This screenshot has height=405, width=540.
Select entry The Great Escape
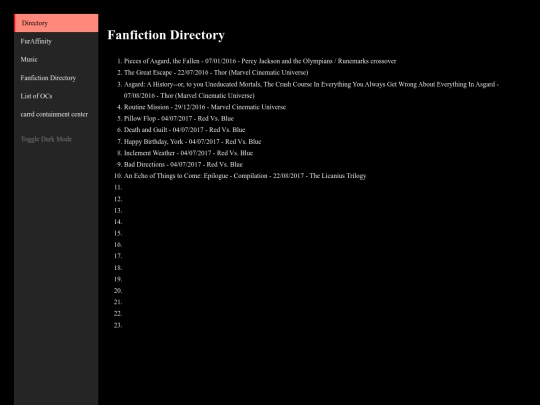[216, 72]
